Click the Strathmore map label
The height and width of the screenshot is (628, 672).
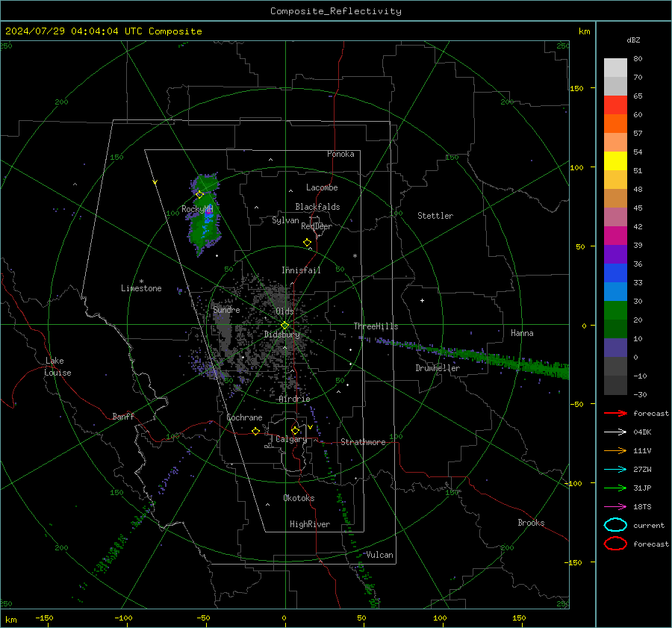coord(363,442)
